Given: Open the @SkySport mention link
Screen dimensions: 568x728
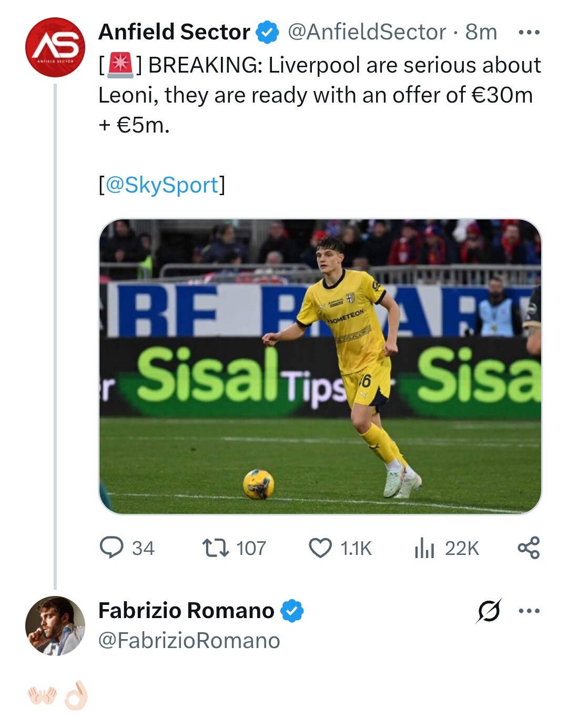Looking at the screenshot, I should pos(162,185).
